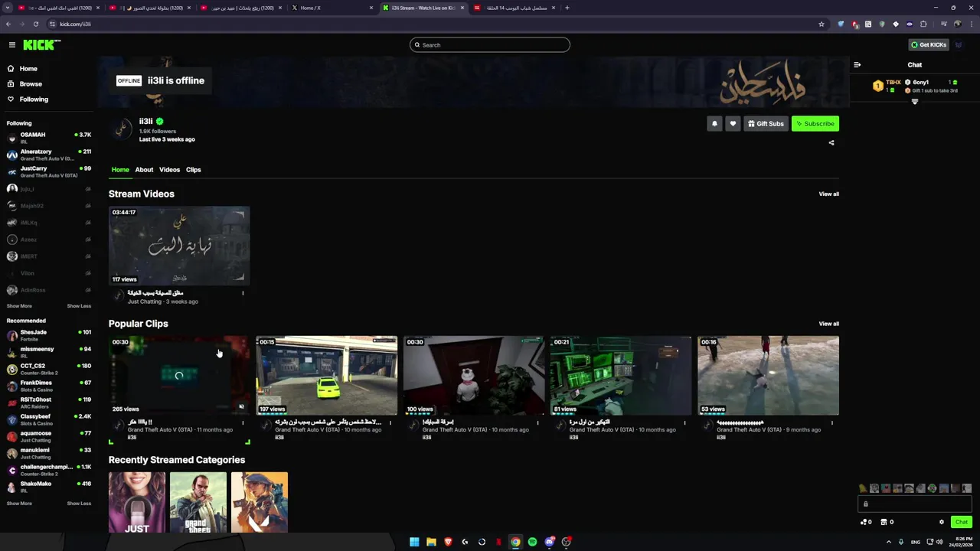Switch to the Home / X browser tab
This screenshot has height=551, width=980.
[x=332, y=8]
